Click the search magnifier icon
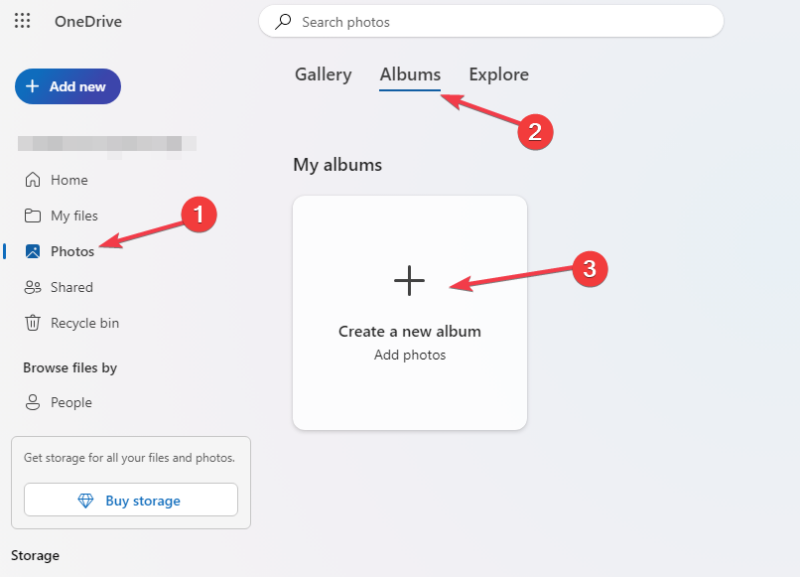The width and height of the screenshot is (800, 577). pyautogui.click(x=282, y=21)
